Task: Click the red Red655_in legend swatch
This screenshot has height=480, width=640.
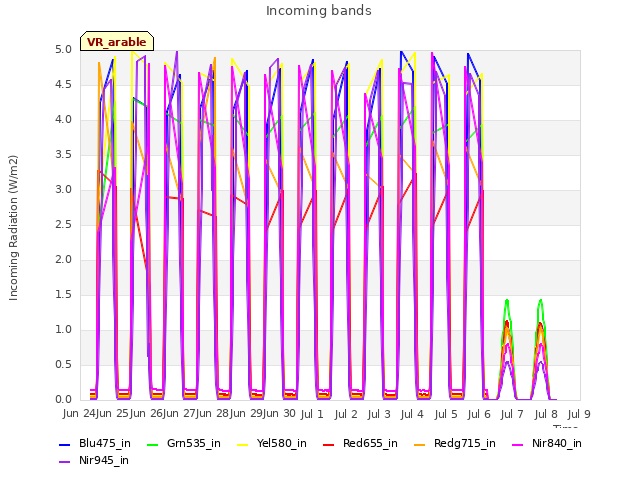Action: click(x=329, y=444)
